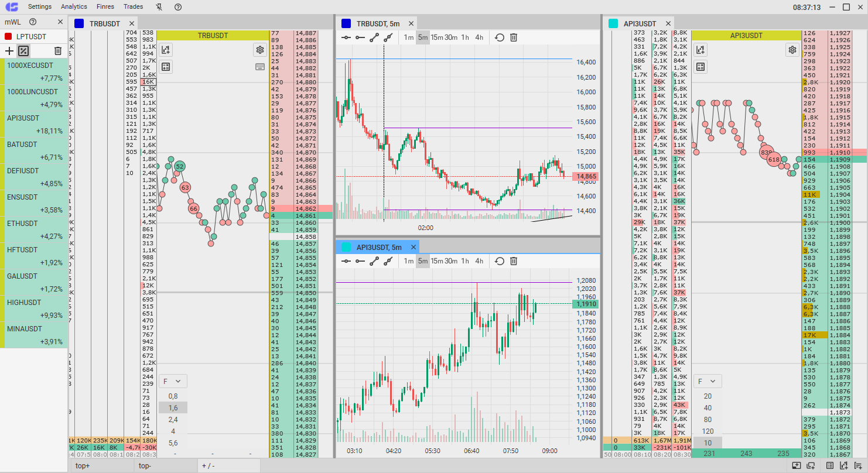868x473 pixels.
Task: Toggle percent display in the watchlist
Action: 23,51
